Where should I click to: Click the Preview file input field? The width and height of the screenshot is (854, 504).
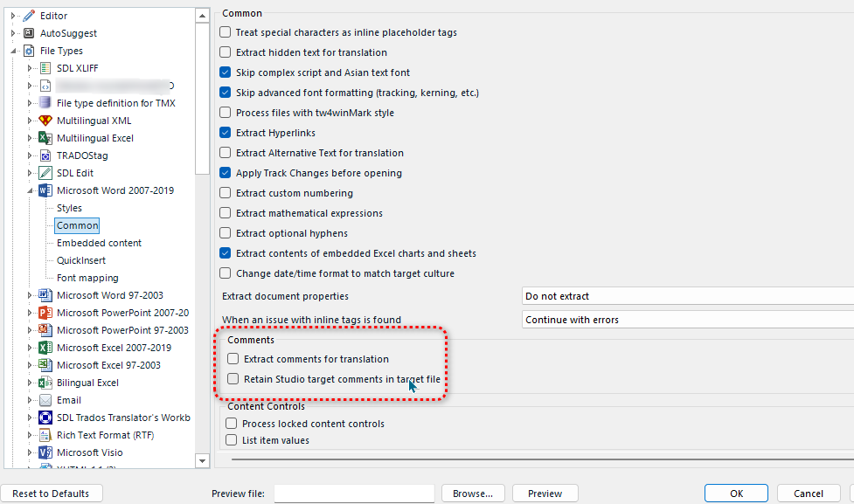coord(354,494)
